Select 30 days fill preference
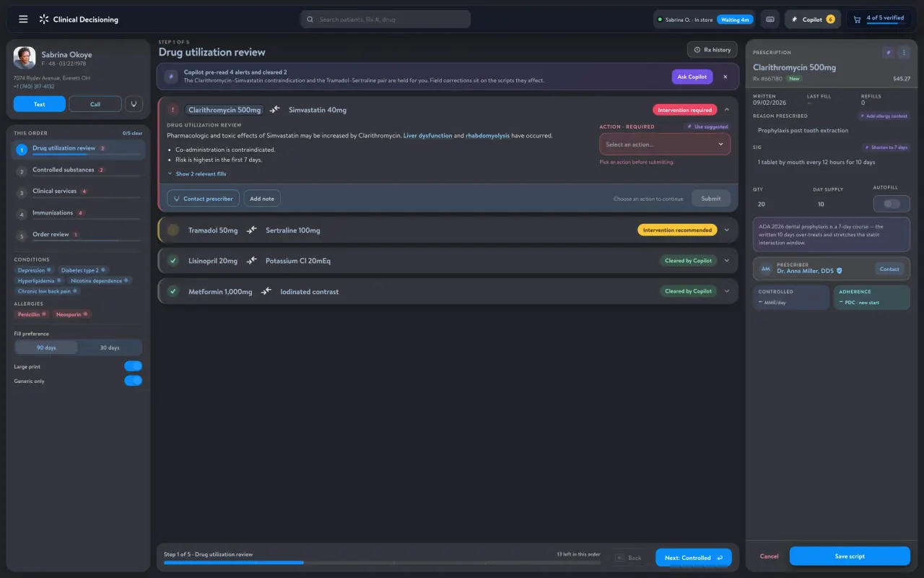The width and height of the screenshot is (924, 578). [110, 348]
